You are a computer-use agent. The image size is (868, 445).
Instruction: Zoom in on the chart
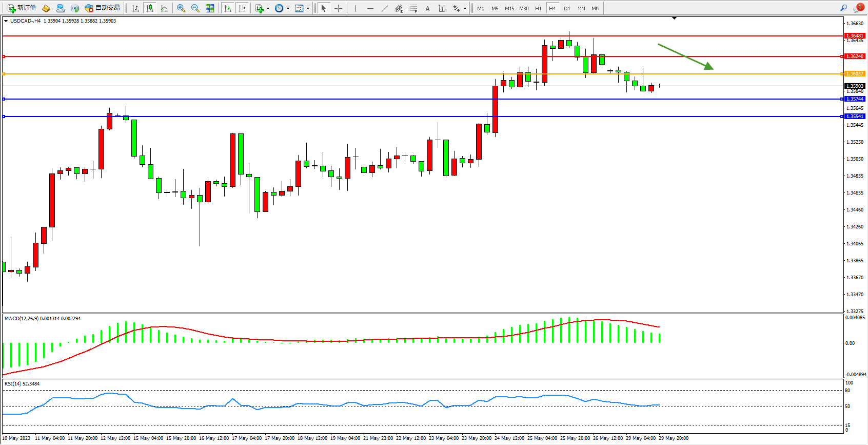[x=181, y=8]
